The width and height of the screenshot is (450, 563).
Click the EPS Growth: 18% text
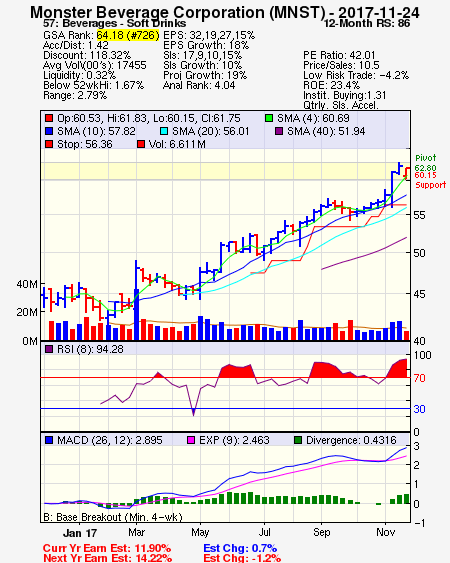[206, 45]
